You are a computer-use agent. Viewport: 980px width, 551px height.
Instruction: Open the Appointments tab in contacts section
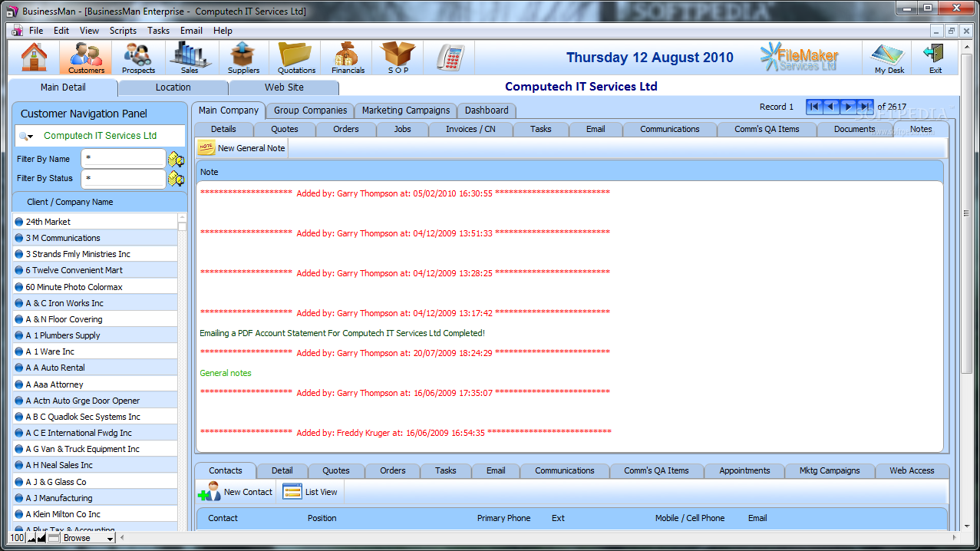pyautogui.click(x=744, y=470)
